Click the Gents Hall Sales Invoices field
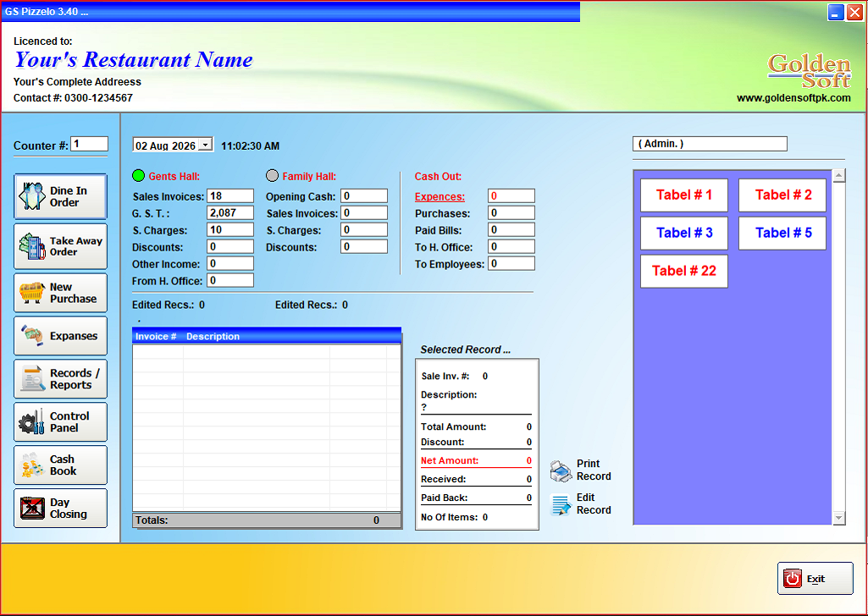Image resolution: width=868 pixels, height=616 pixels. click(230, 195)
